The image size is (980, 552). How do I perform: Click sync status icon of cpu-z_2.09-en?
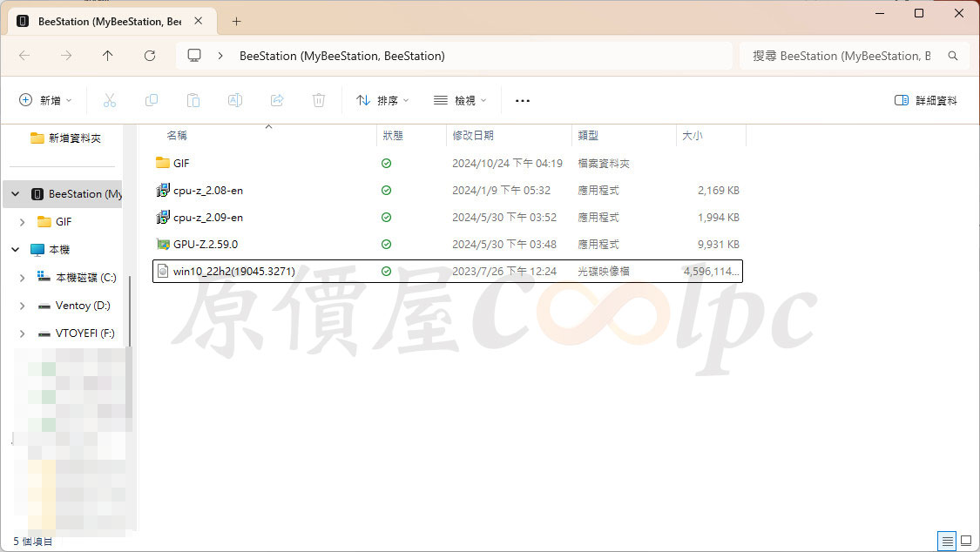[386, 218]
